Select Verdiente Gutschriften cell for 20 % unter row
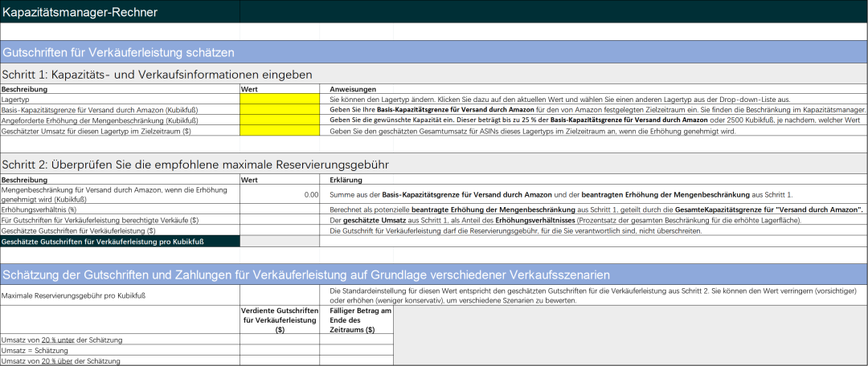The image size is (868, 366). pyautogui.click(x=280, y=340)
